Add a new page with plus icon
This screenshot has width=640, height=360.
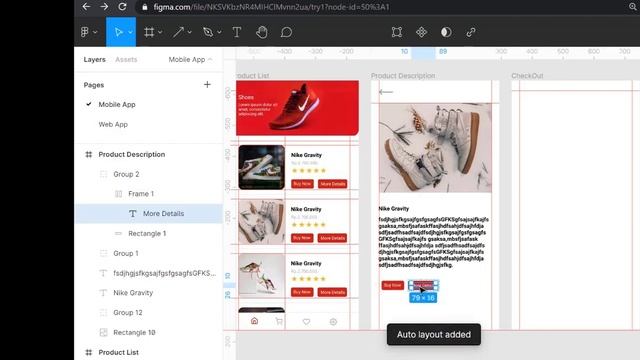[x=207, y=84]
